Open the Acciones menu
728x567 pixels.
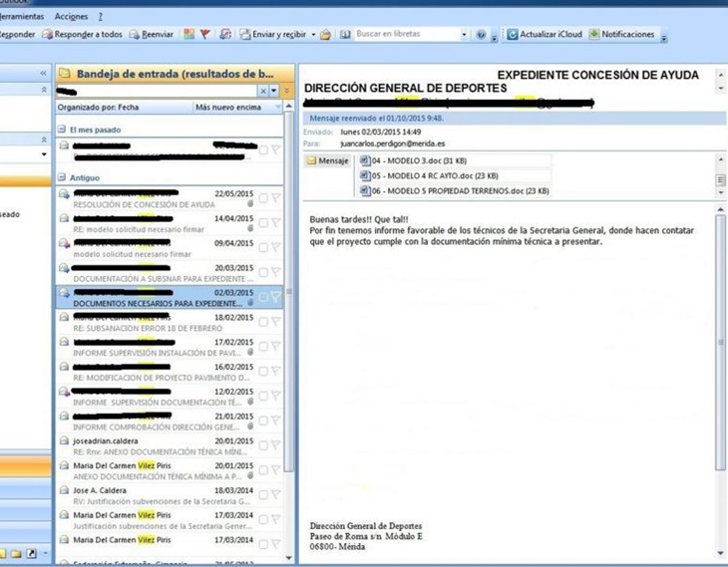coord(71,17)
